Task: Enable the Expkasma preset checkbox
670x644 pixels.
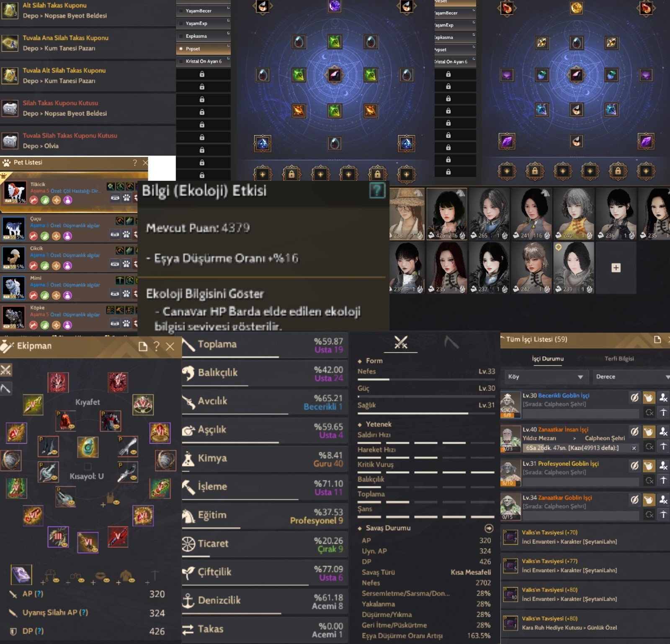Action: [181, 36]
